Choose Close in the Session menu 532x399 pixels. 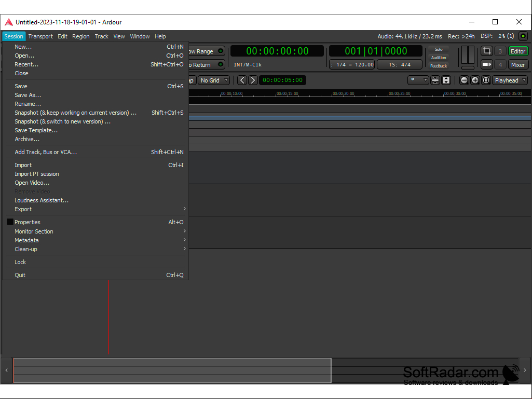point(96,73)
